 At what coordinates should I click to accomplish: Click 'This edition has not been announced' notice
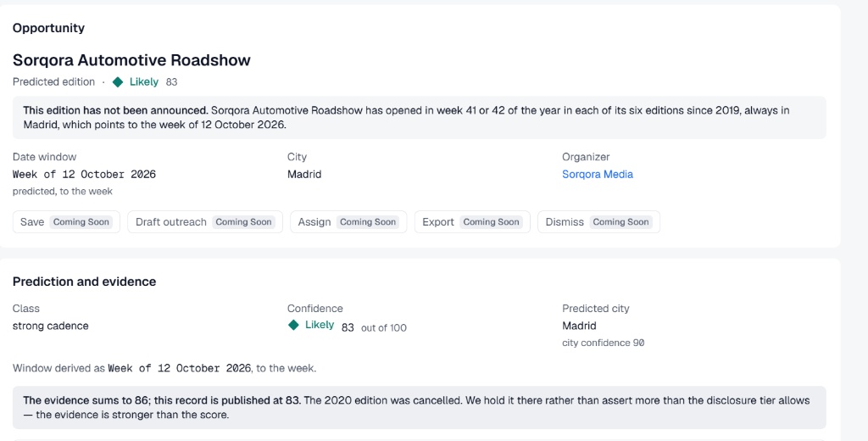pyautogui.click(x=419, y=117)
